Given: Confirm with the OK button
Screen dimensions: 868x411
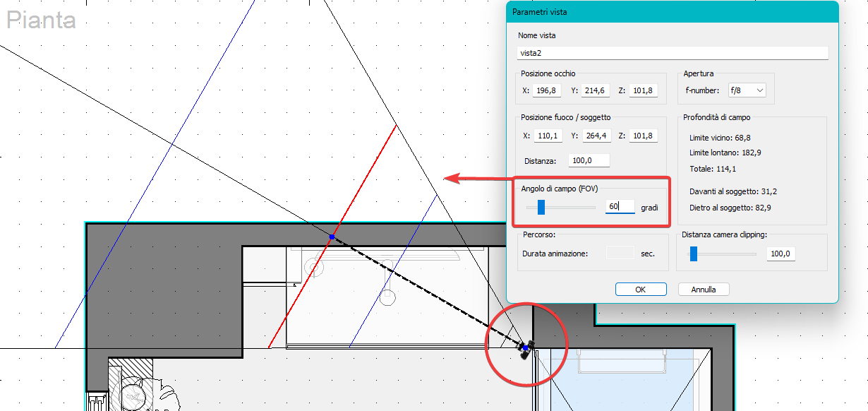Looking at the screenshot, I should 640,290.
